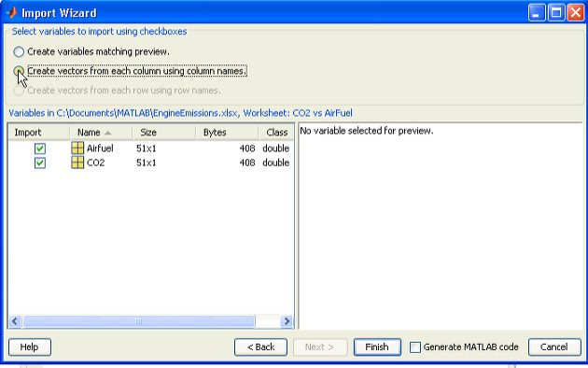
Task: Select the Airfuel variable name
Action: click(100, 149)
